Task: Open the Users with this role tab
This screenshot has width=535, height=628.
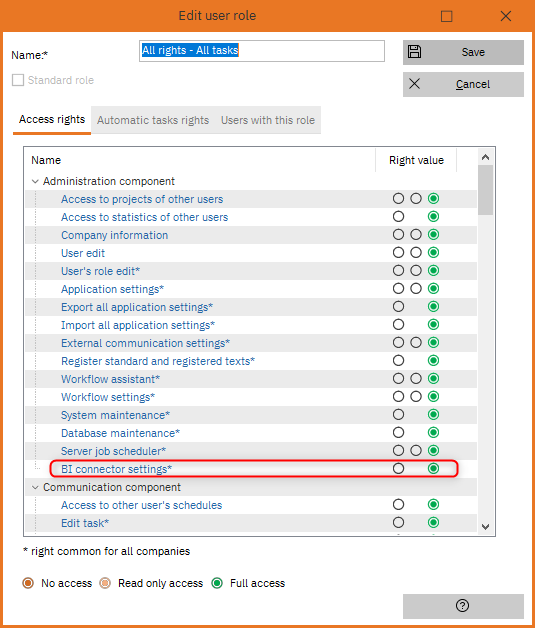Action: (268, 120)
